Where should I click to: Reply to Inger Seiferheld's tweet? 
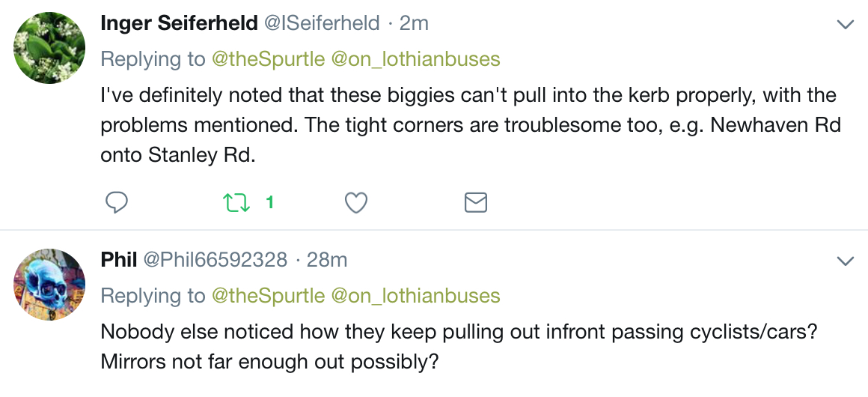pyautogui.click(x=117, y=203)
